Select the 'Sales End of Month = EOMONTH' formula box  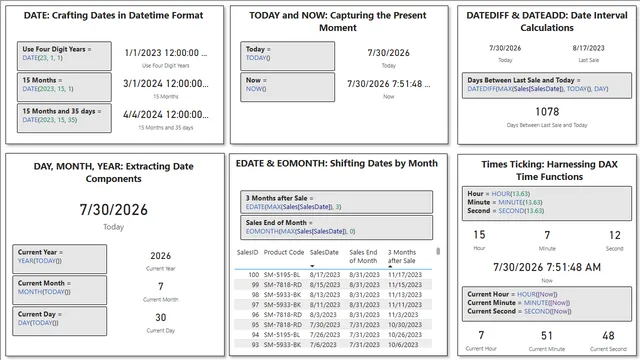coord(336,227)
